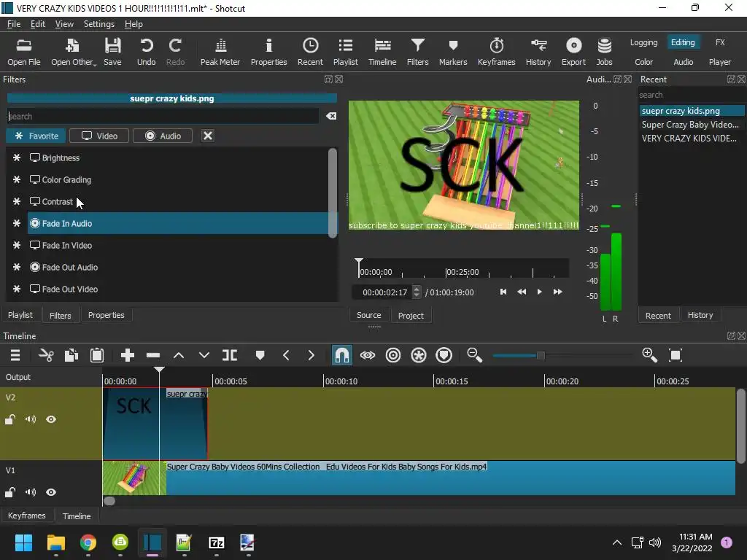The width and height of the screenshot is (747, 560).
Task: Zoom out the timeline
Action: [x=474, y=355]
